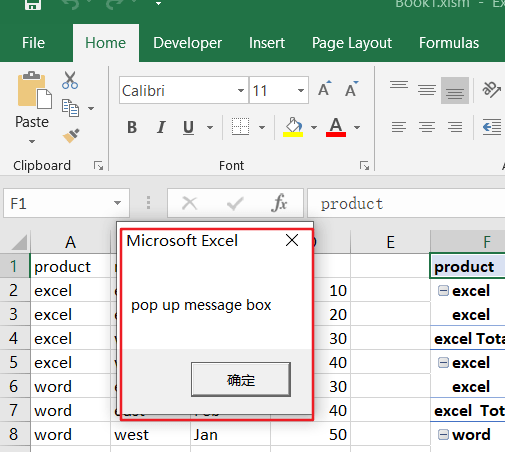Set Middle Align vertical alignment
The height and width of the screenshot is (452, 505).
pyautogui.click(x=427, y=90)
